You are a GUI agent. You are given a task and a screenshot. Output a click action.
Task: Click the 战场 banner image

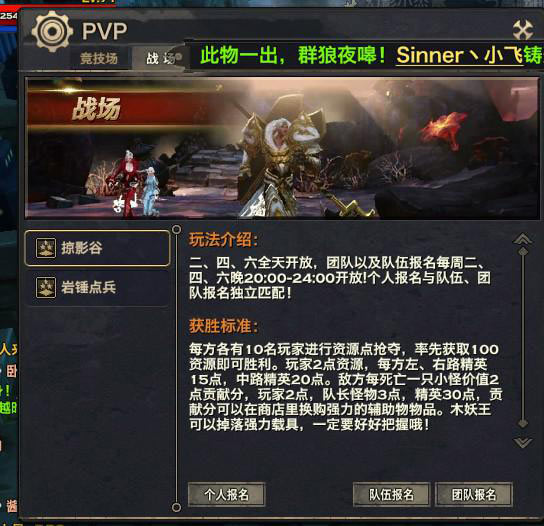pyautogui.click(x=282, y=149)
